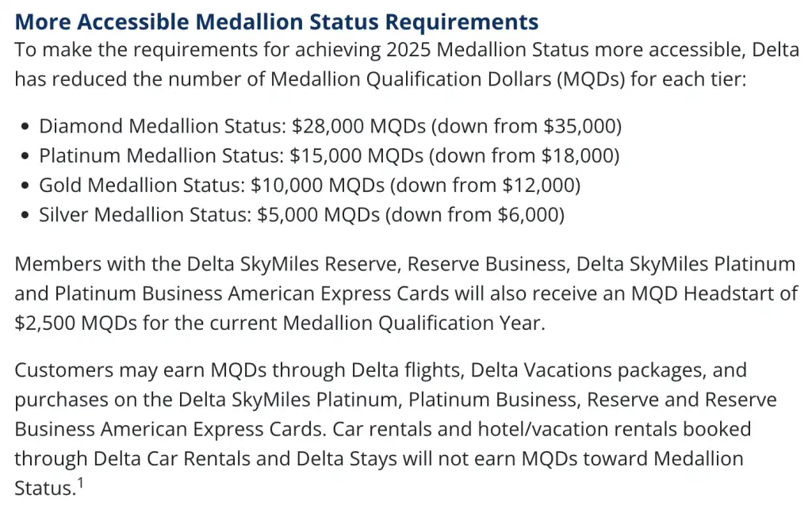The width and height of the screenshot is (812, 513).
Task: Click the bullet dot before Diamond Medallion
Action: pyautogui.click(x=26, y=126)
